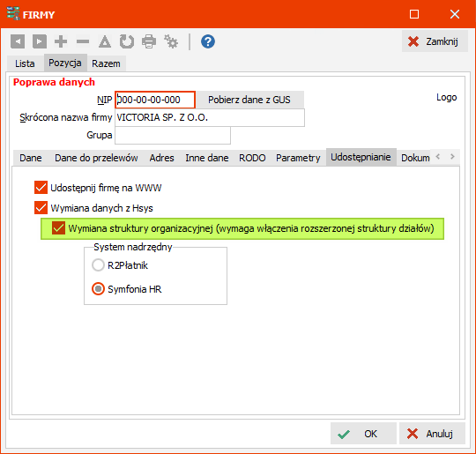Select the Symfonia HR radio option
Image resolution: width=476 pixels, height=454 pixels.
[98, 289]
